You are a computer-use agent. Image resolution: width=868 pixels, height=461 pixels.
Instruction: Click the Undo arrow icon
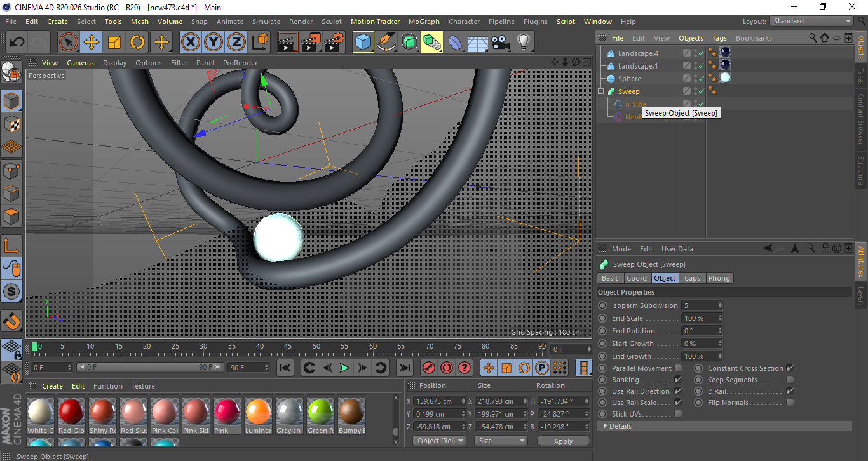tap(17, 43)
